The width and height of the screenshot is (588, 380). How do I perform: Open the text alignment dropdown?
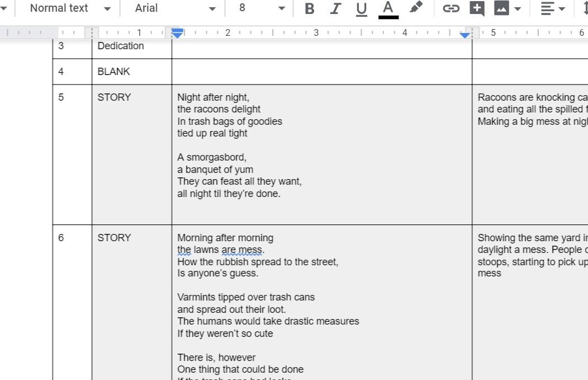coord(552,8)
